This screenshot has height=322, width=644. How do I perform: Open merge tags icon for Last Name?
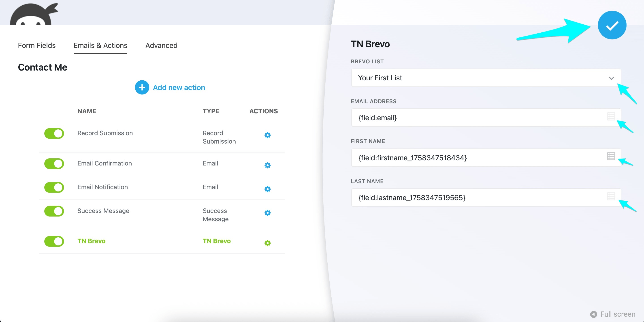coord(611,196)
